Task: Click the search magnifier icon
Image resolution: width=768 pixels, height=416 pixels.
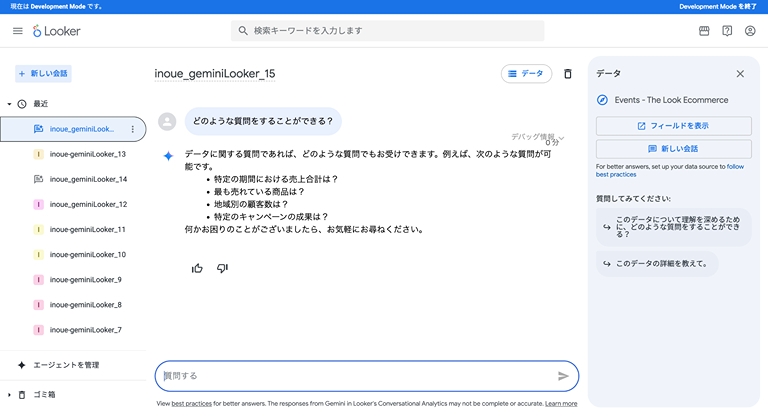Action: pyautogui.click(x=243, y=30)
